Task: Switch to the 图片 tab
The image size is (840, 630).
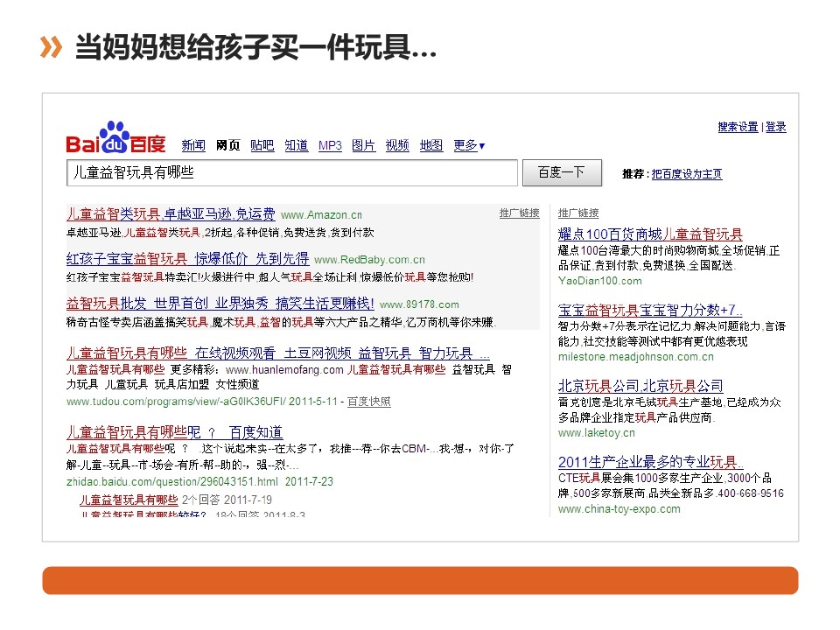Action: 363,145
